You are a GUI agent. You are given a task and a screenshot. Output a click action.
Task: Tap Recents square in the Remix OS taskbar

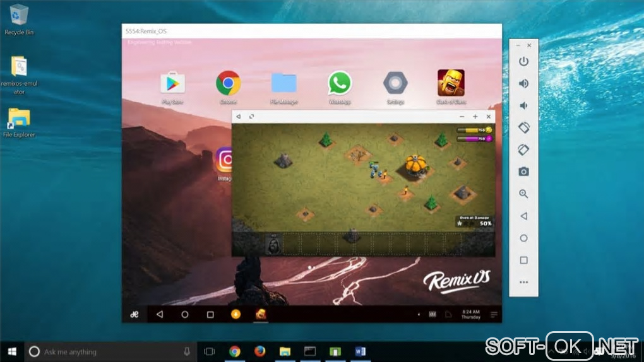click(210, 315)
